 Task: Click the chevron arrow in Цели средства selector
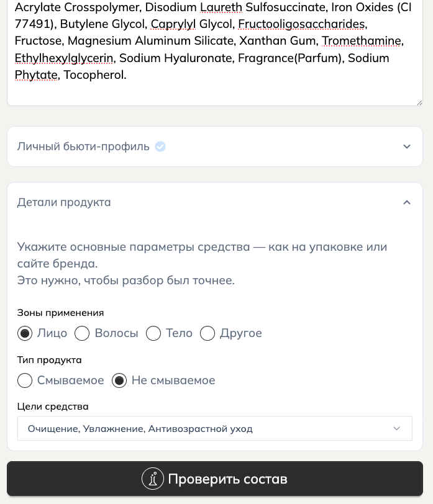click(396, 428)
